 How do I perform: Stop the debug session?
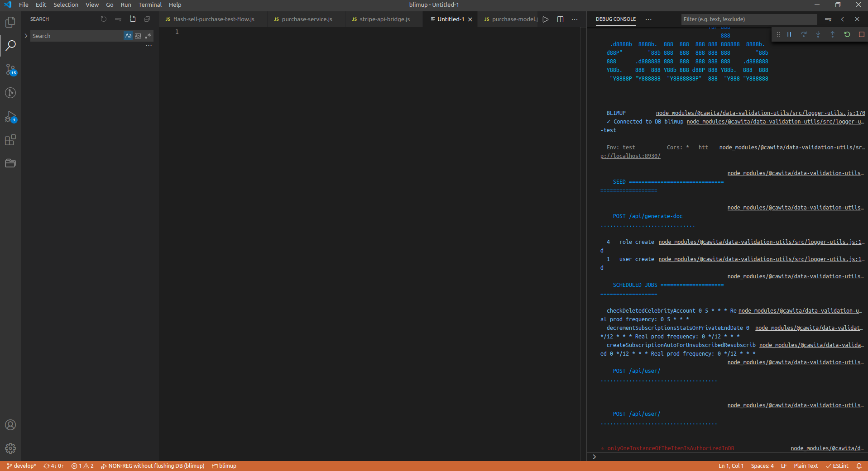861,34
